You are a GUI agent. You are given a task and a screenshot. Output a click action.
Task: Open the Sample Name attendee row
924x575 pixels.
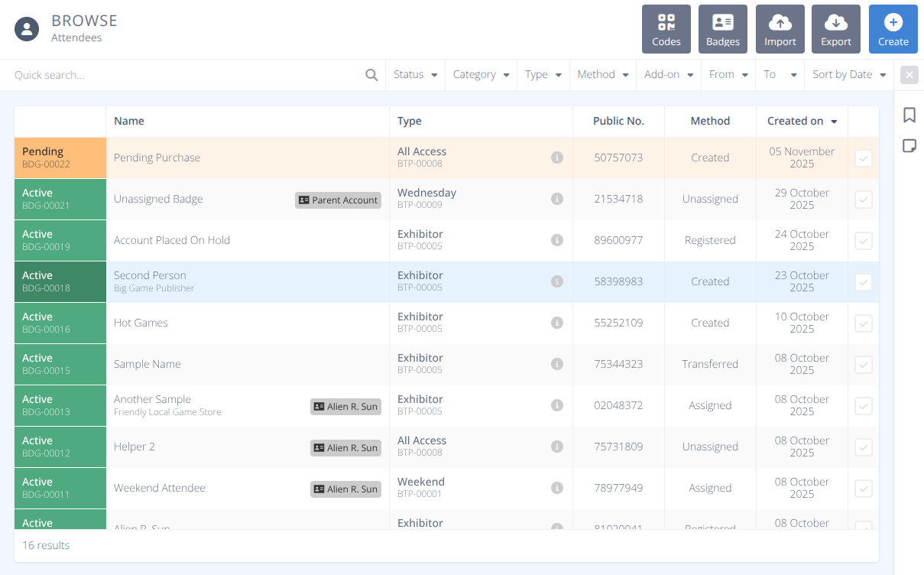[148, 364]
